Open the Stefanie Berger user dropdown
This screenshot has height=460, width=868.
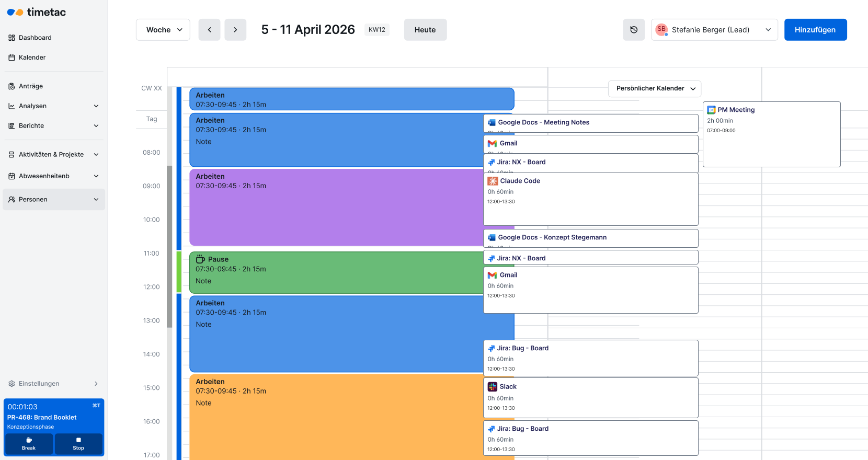pos(714,30)
